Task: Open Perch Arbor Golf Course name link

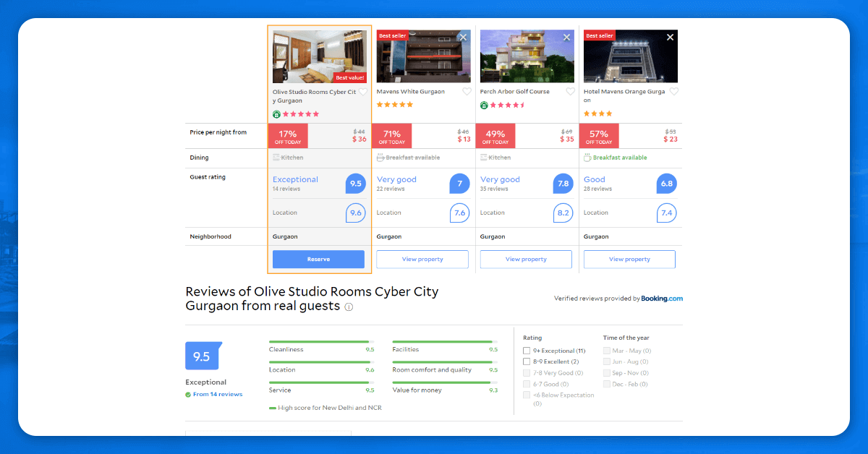Action: [515, 92]
